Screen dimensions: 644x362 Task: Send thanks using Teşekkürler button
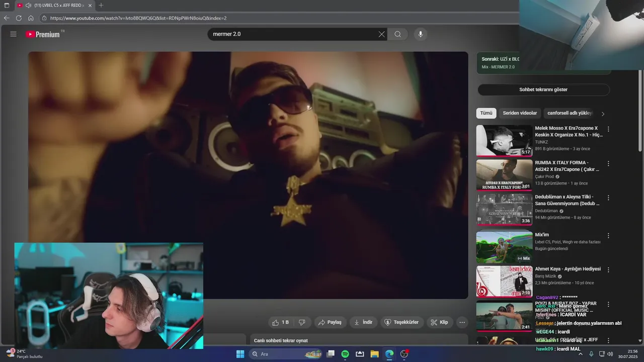401,322
